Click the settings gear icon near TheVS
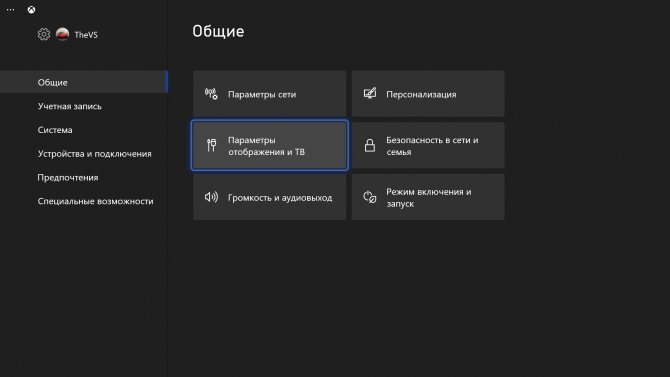Screen dimensions: 670x377 (x=44, y=34)
